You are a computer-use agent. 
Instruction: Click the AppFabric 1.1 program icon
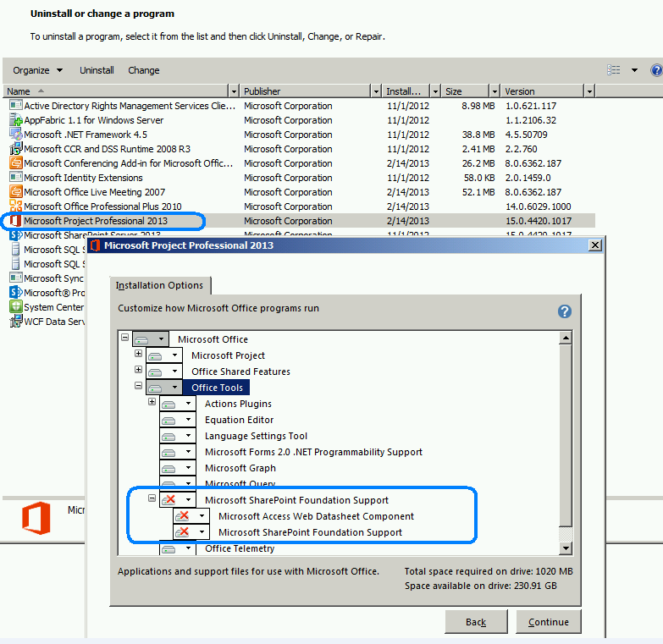pyautogui.click(x=15, y=119)
